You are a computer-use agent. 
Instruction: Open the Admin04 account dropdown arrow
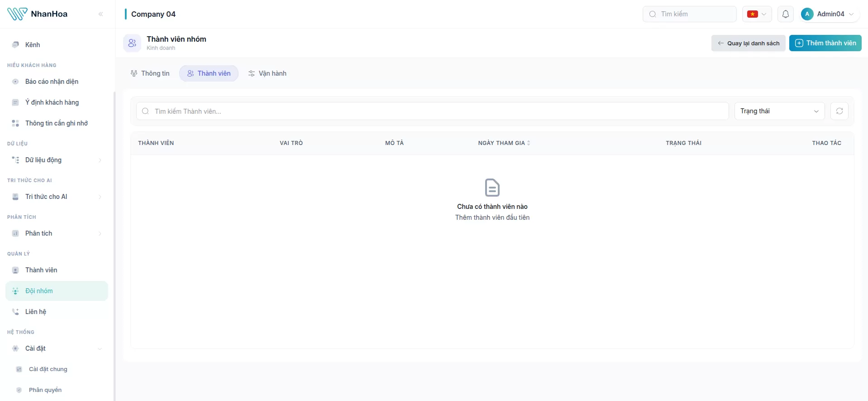[x=851, y=14]
